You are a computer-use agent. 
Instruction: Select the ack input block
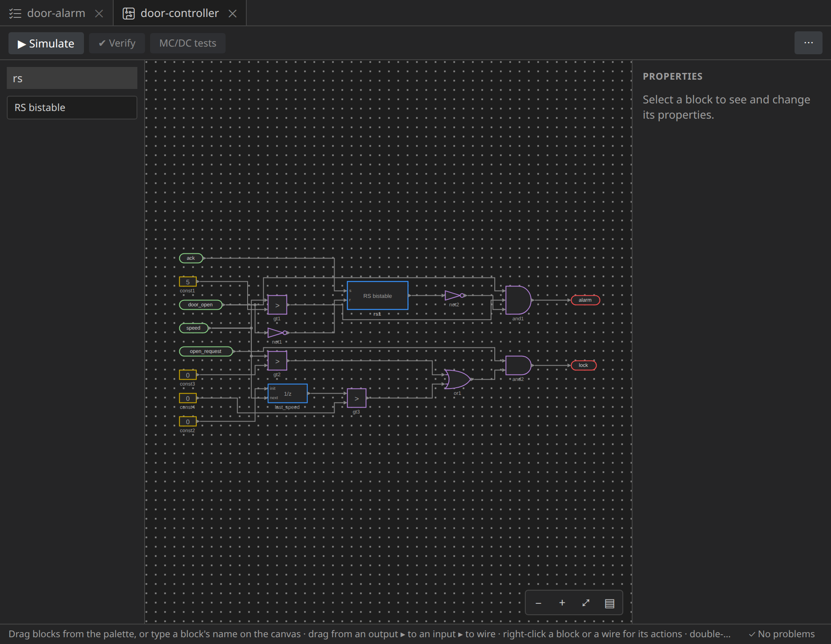191,258
